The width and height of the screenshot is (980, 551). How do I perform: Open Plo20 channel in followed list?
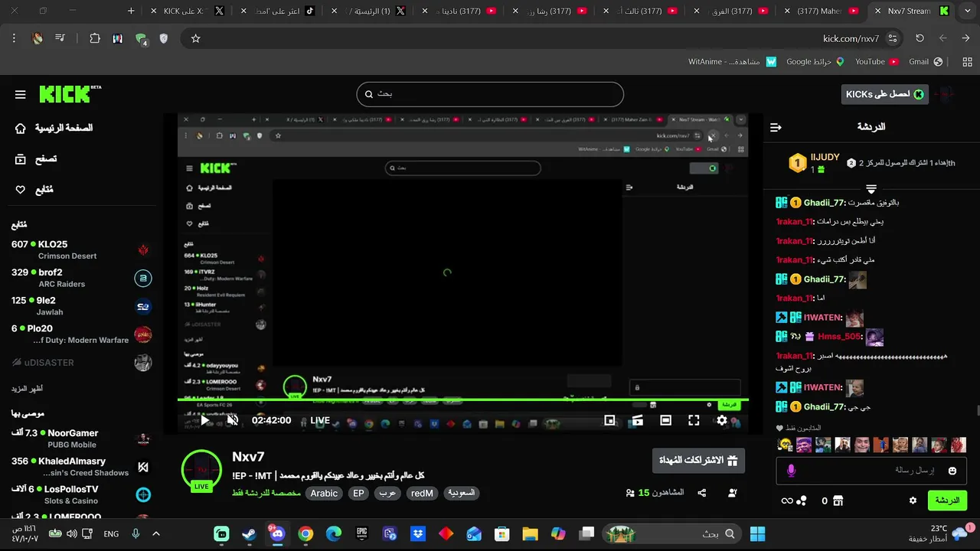coord(81,334)
